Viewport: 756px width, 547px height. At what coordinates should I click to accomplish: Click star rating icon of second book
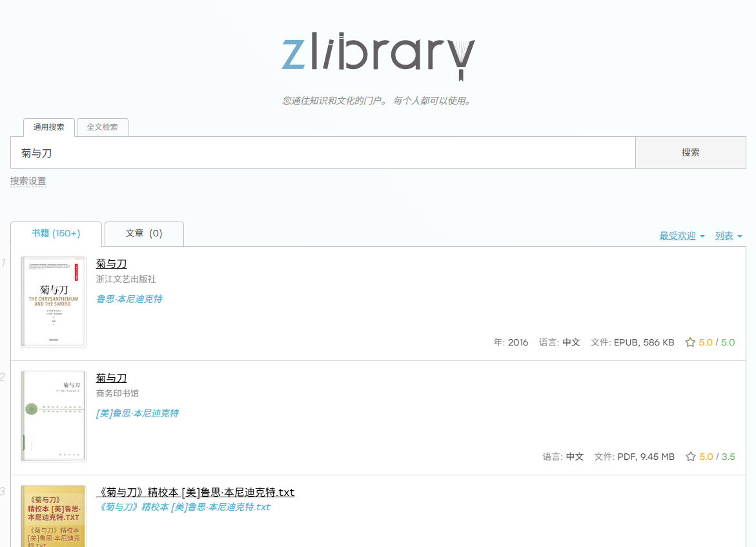click(x=690, y=457)
